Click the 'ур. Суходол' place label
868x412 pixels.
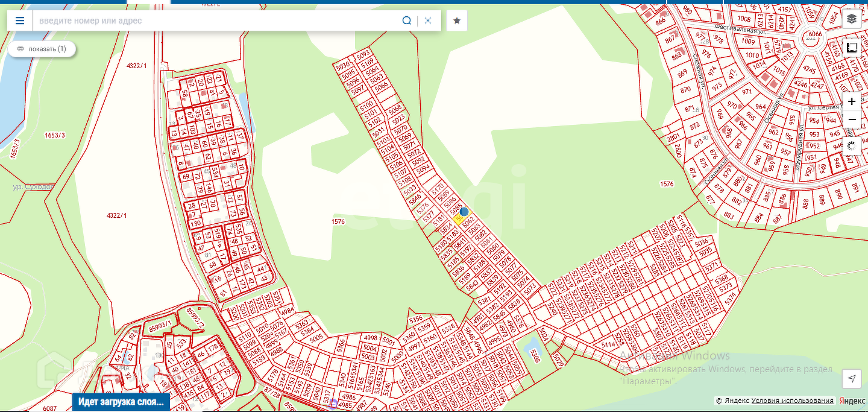(33, 187)
